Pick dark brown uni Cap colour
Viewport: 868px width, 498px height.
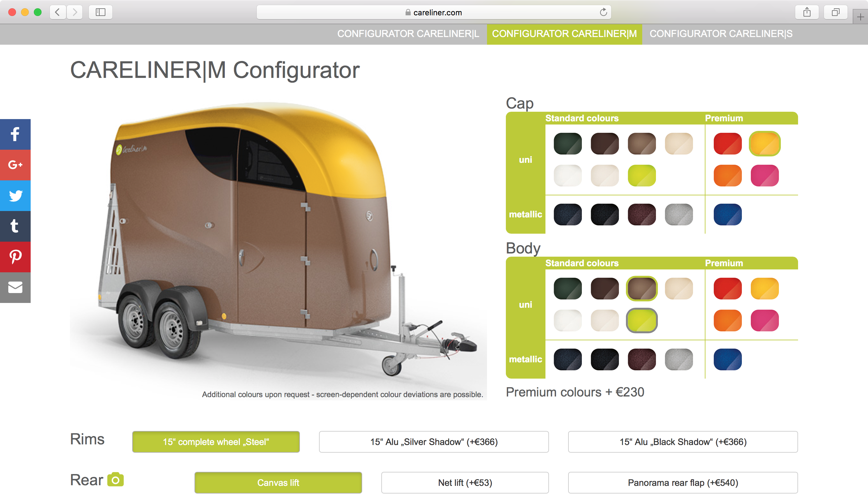point(605,144)
